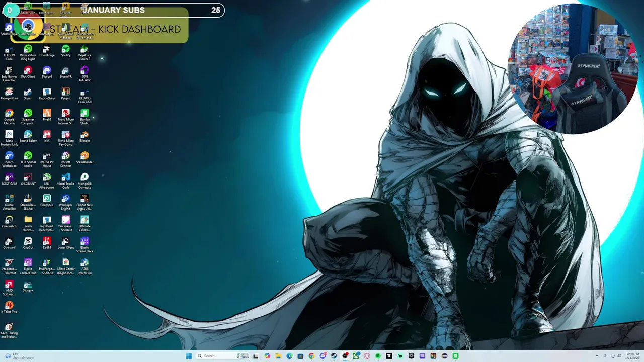
Task: Open the Visual Studio Code desktop shortcut
Action: coord(65,181)
